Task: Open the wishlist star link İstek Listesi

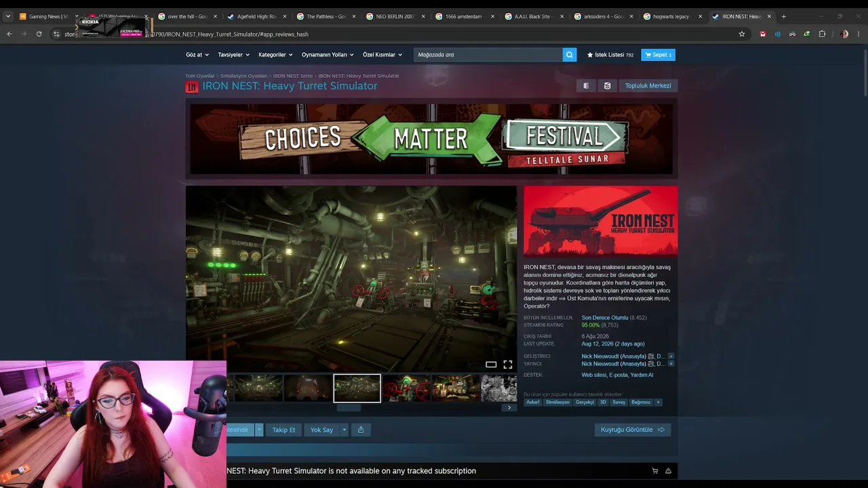Action: [610, 55]
